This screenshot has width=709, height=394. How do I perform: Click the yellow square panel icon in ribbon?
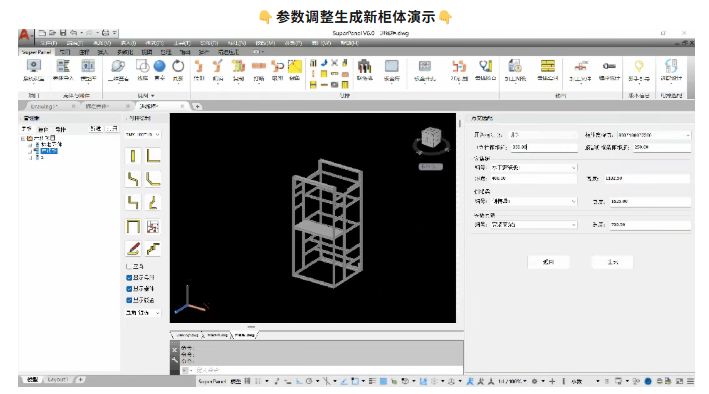[295, 66]
